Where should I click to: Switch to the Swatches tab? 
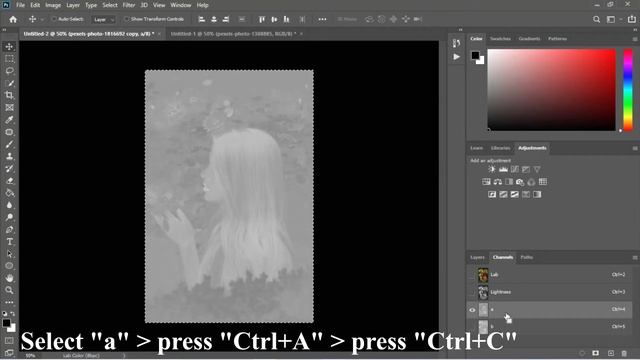[500, 39]
